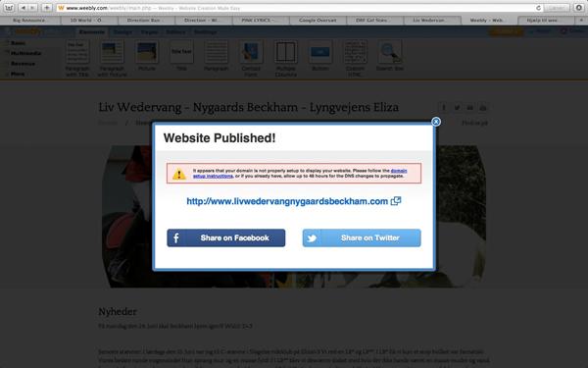The height and width of the screenshot is (368, 588).
Task: Open the published site URL link
Action: click(287, 201)
